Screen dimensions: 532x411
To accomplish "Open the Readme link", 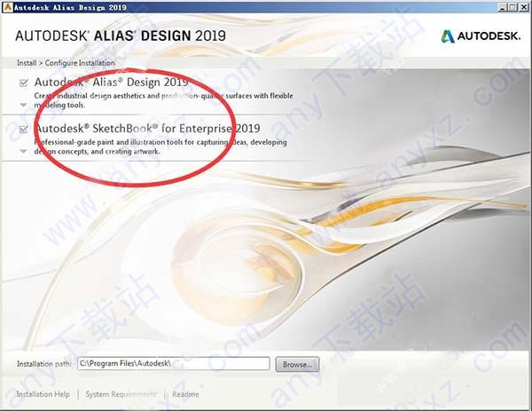I will (185, 394).
